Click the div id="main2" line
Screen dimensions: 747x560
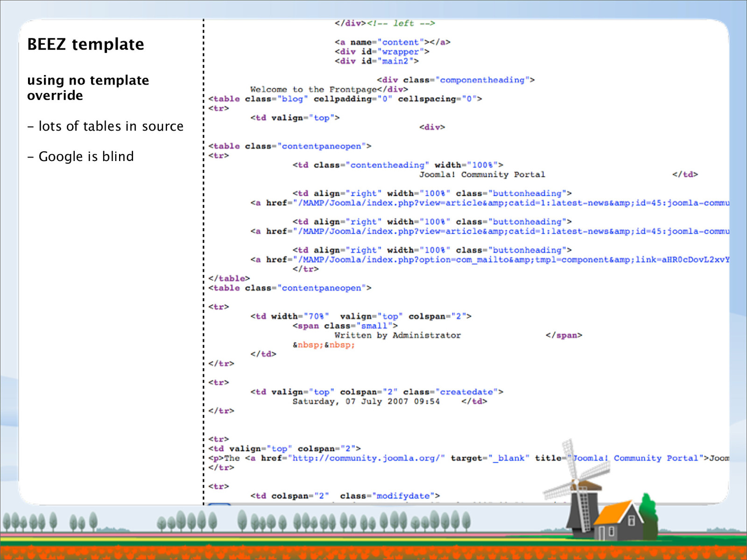point(376,61)
